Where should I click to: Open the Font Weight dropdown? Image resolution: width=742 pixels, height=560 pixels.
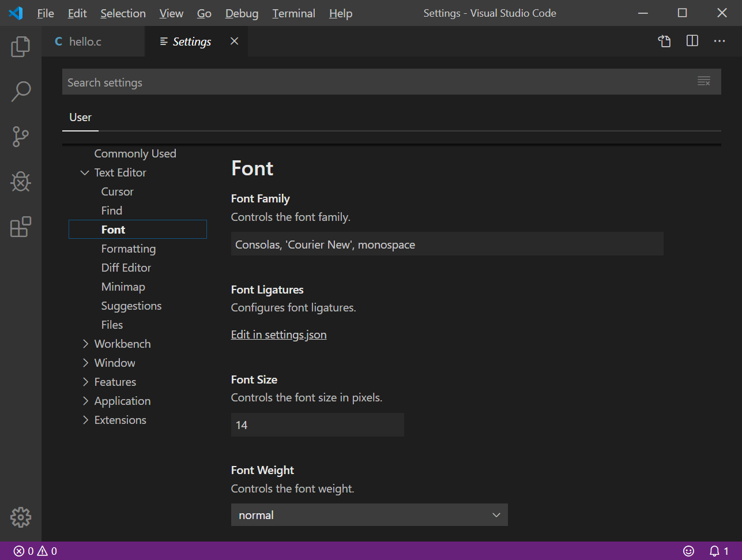point(369,515)
